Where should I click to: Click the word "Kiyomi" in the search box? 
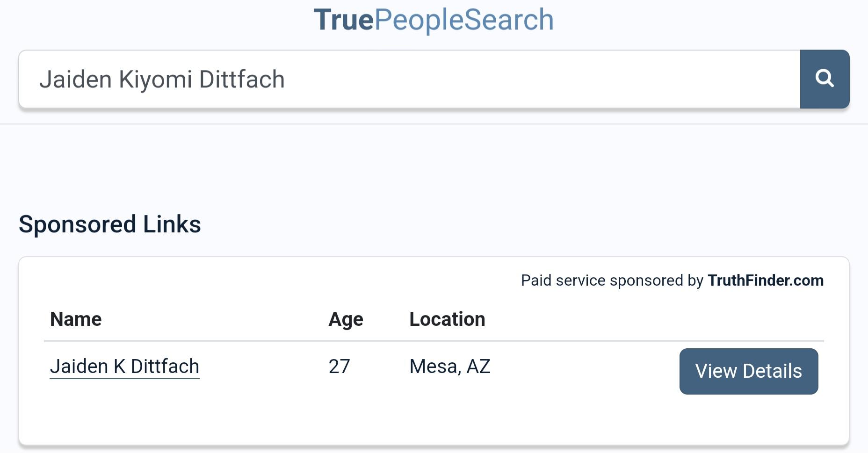pyautogui.click(x=155, y=79)
